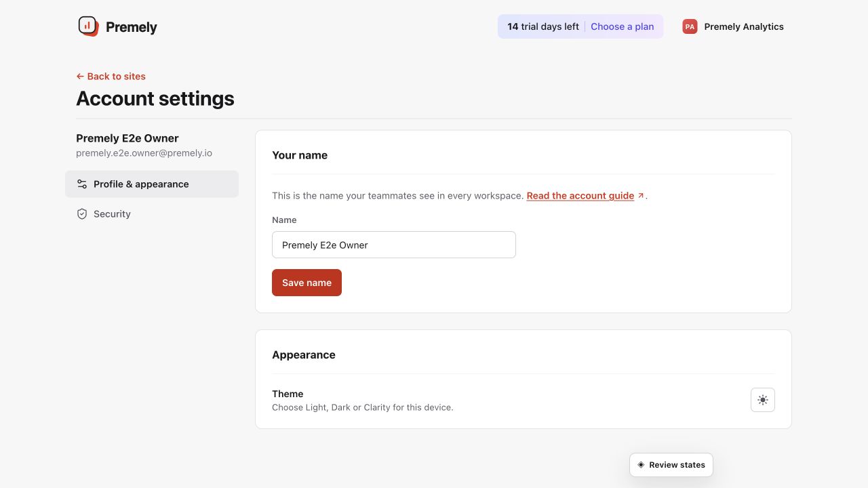Click the Choose Light, Dark or Clarity description
This screenshot has width=868, height=488.
tap(363, 407)
